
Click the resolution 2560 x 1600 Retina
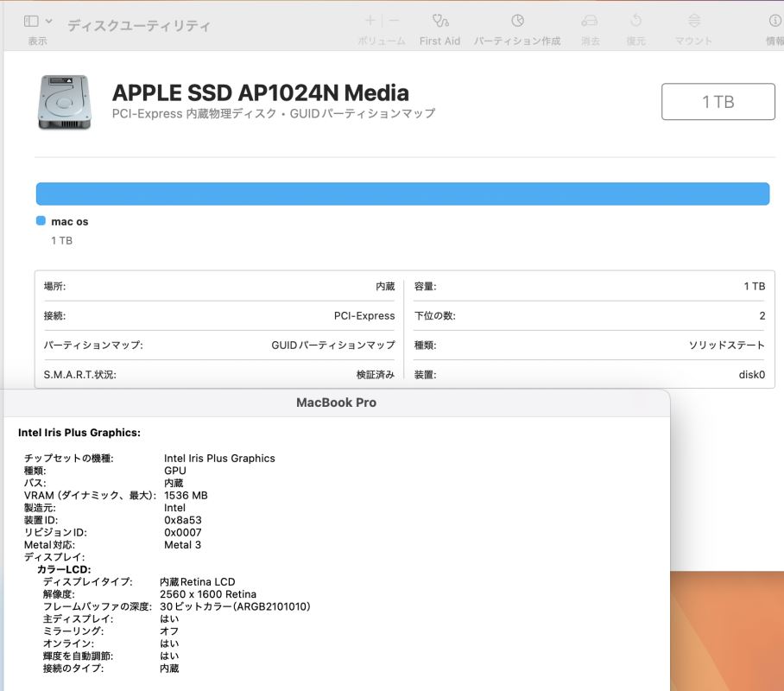tap(208, 594)
